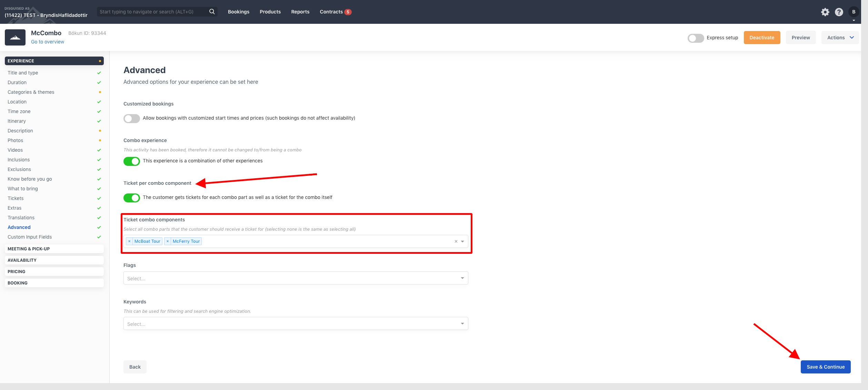The image size is (868, 390).
Task: Turn off ticket per combo component toggle
Action: (131, 198)
